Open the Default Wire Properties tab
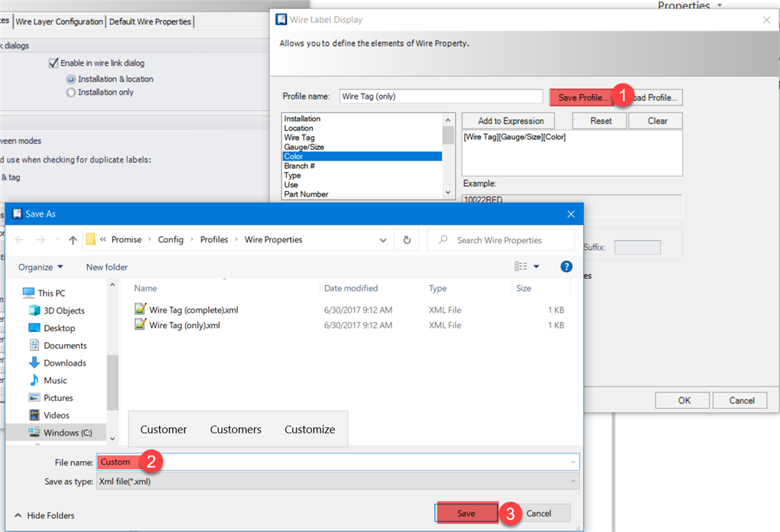The height and width of the screenshot is (532, 780). pos(150,21)
